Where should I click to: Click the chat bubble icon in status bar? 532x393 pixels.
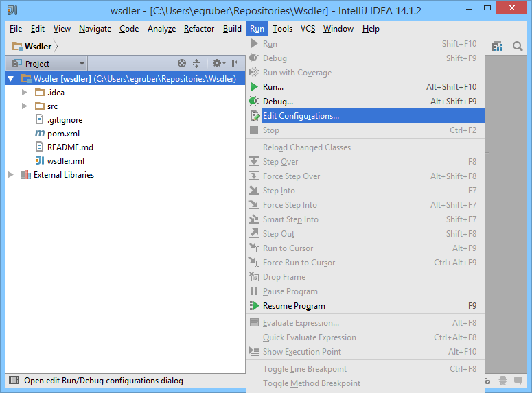518,381
